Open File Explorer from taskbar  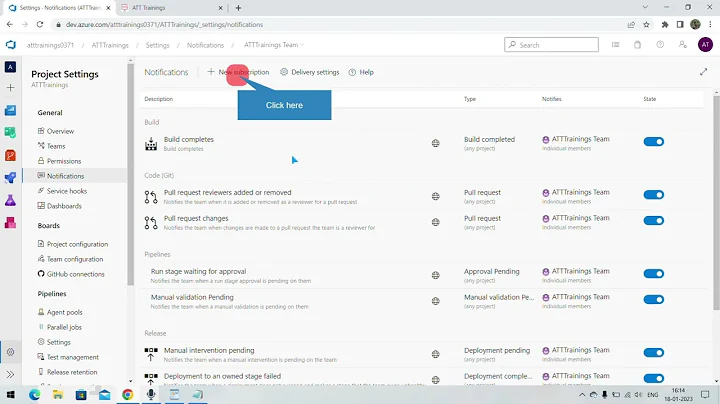click(x=57, y=395)
